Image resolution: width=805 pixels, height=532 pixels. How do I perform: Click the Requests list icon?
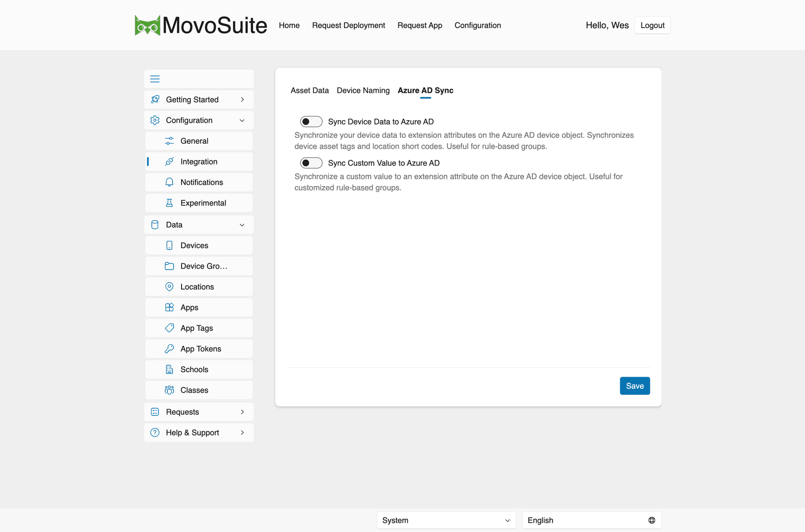[x=155, y=412]
